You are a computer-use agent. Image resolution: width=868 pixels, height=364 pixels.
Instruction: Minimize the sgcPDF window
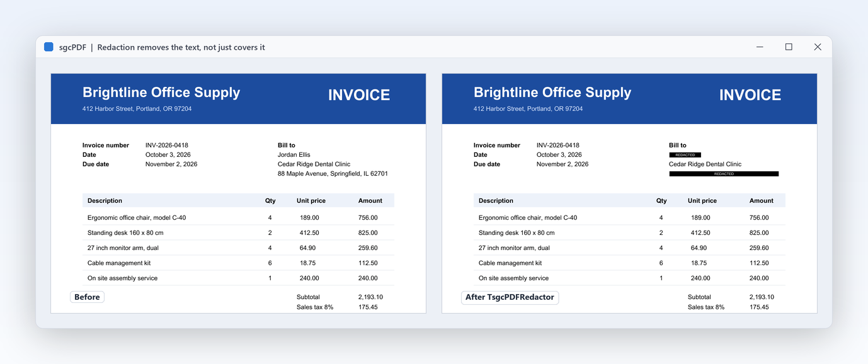(x=760, y=47)
